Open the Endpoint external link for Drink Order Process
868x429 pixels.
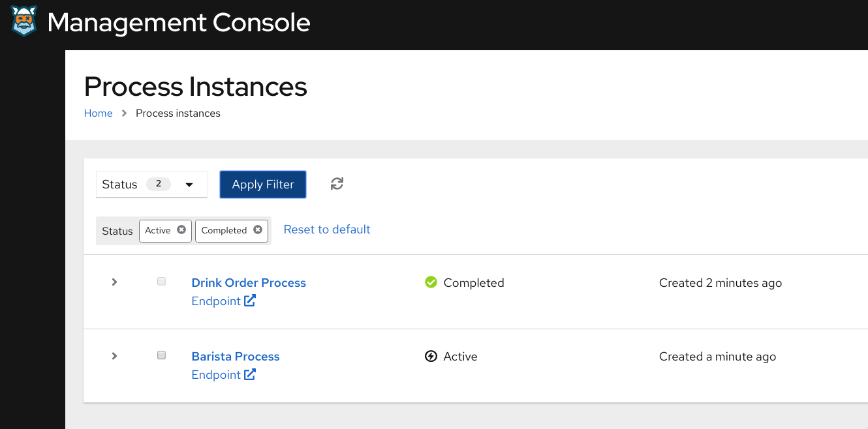click(x=224, y=301)
